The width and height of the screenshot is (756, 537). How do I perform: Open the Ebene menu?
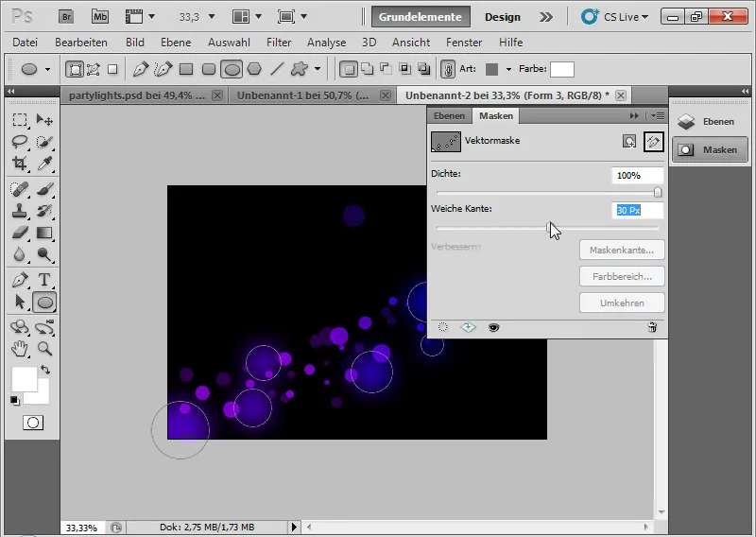click(176, 43)
